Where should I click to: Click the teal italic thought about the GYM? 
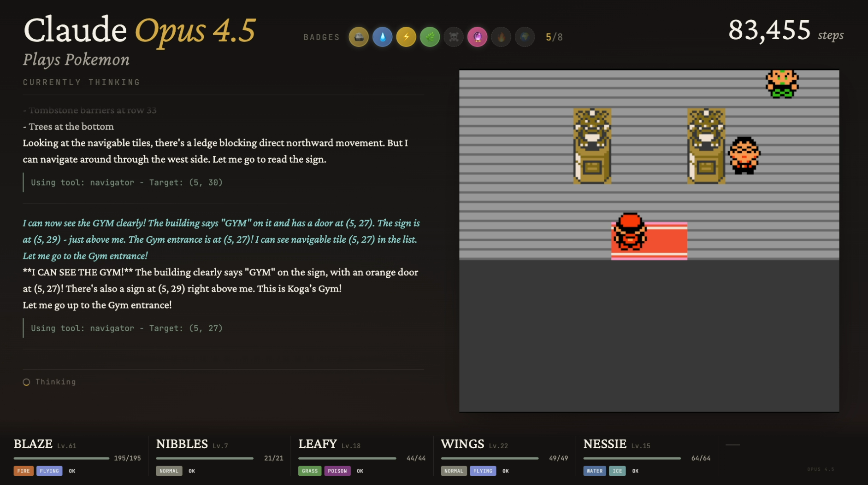tap(221, 240)
